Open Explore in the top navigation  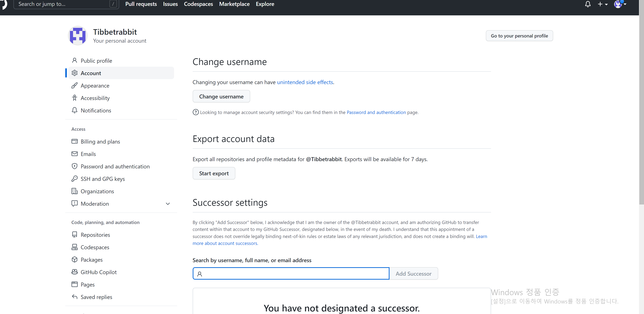coord(265,4)
